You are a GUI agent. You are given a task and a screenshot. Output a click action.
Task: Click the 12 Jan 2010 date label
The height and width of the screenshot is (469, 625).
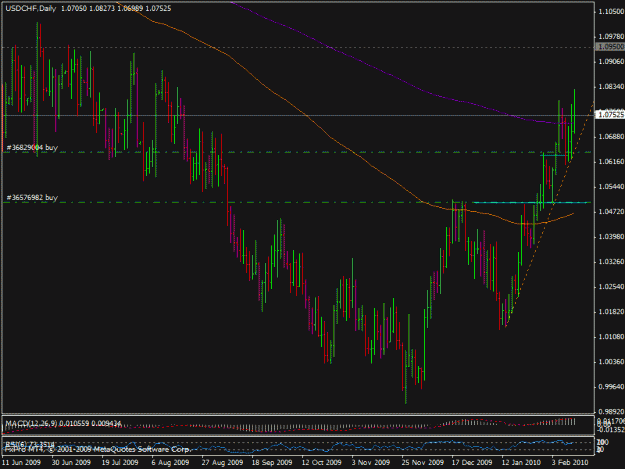tap(521, 462)
